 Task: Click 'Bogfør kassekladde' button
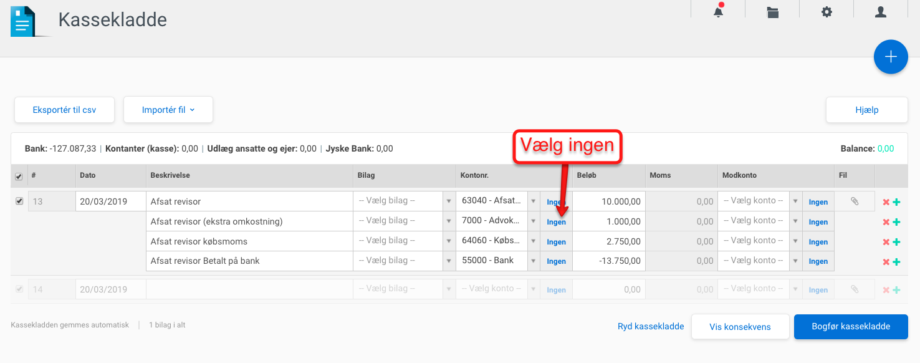point(851,327)
